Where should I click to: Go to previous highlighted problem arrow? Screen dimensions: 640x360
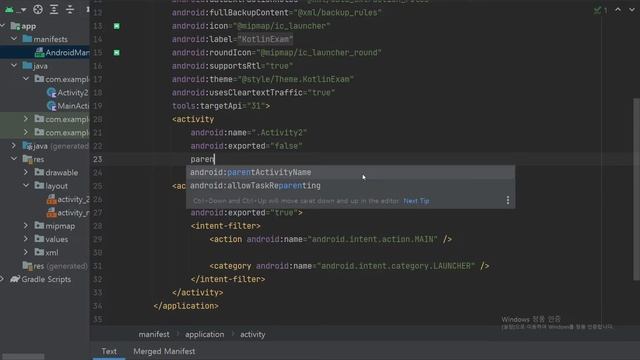[x=618, y=10]
